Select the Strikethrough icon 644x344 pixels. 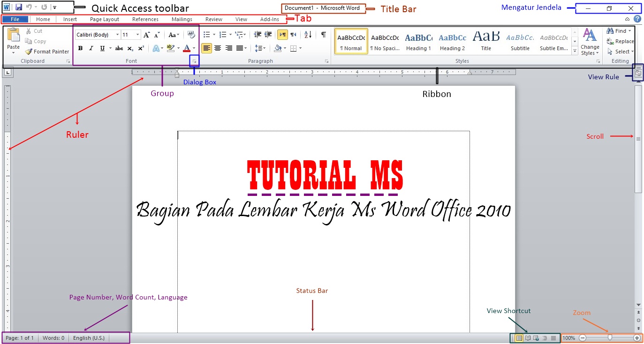pyautogui.click(x=119, y=48)
